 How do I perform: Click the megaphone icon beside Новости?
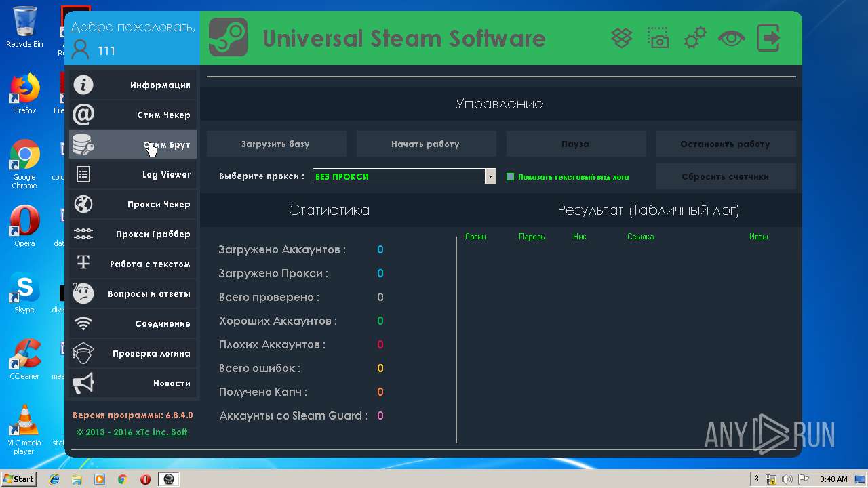click(83, 383)
